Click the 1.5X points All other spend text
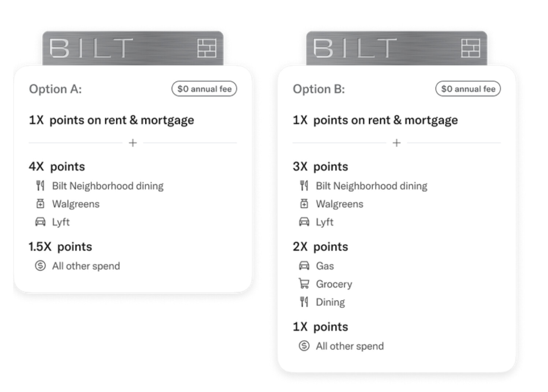 point(86,266)
